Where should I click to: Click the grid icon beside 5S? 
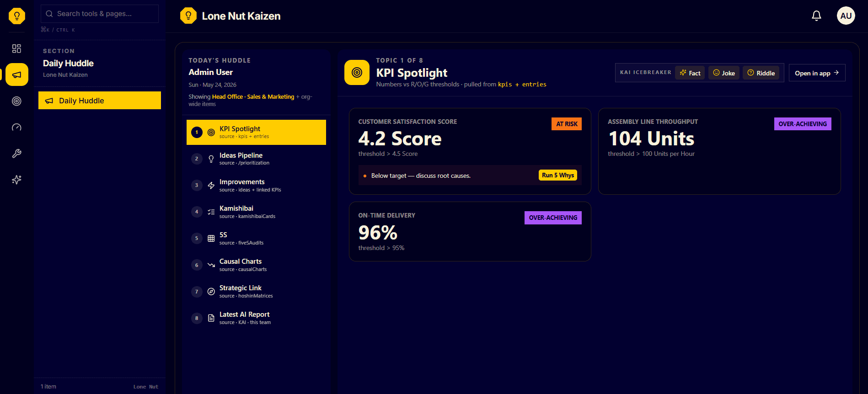[x=211, y=238]
